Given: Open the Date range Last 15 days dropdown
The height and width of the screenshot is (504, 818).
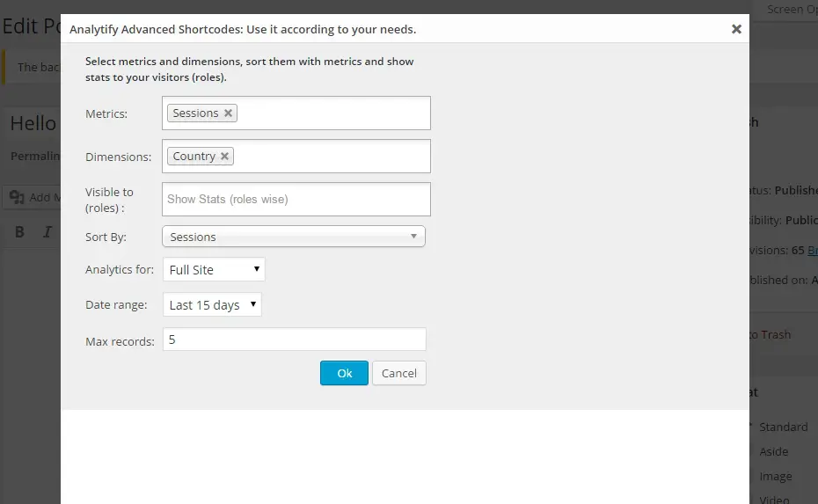Looking at the screenshot, I should click(x=212, y=304).
